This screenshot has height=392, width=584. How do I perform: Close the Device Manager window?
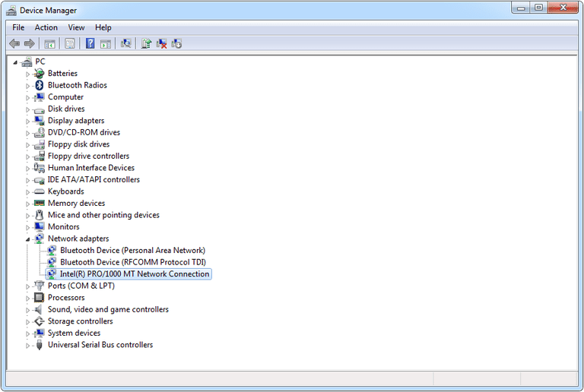pyautogui.click(x=563, y=8)
